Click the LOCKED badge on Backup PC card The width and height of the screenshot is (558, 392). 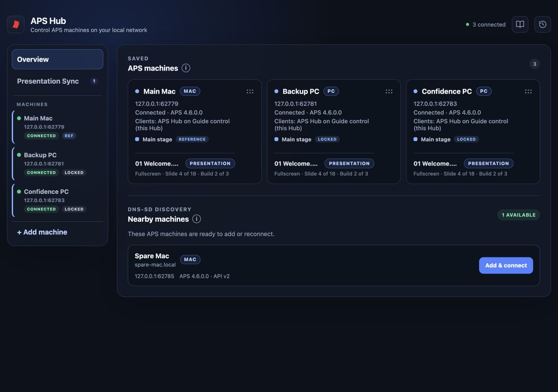(327, 139)
